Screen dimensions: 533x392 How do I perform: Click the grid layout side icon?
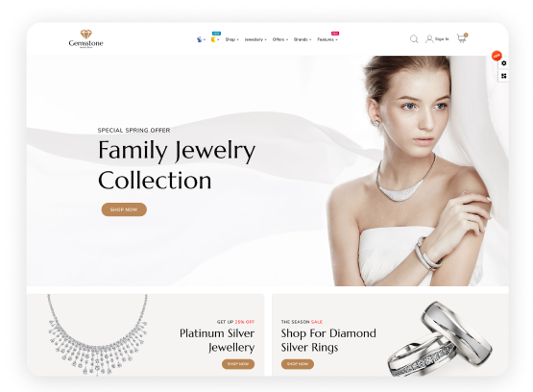pos(504,76)
